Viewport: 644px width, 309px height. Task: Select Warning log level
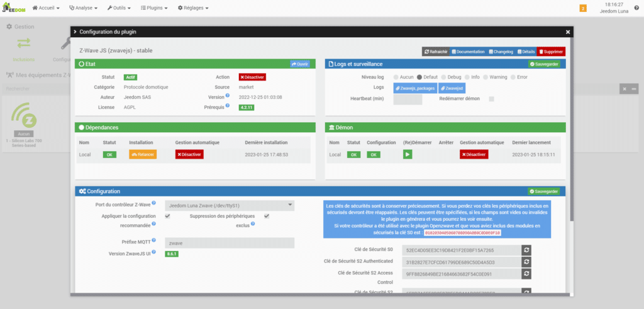click(x=486, y=77)
